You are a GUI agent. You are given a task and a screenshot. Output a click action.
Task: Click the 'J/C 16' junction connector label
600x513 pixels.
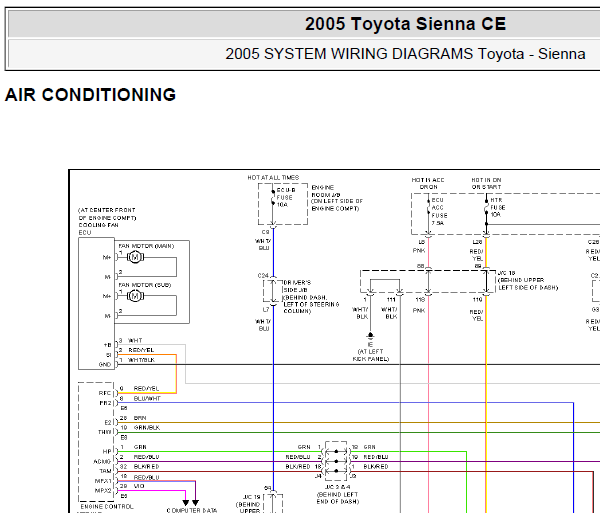point(507,273)
